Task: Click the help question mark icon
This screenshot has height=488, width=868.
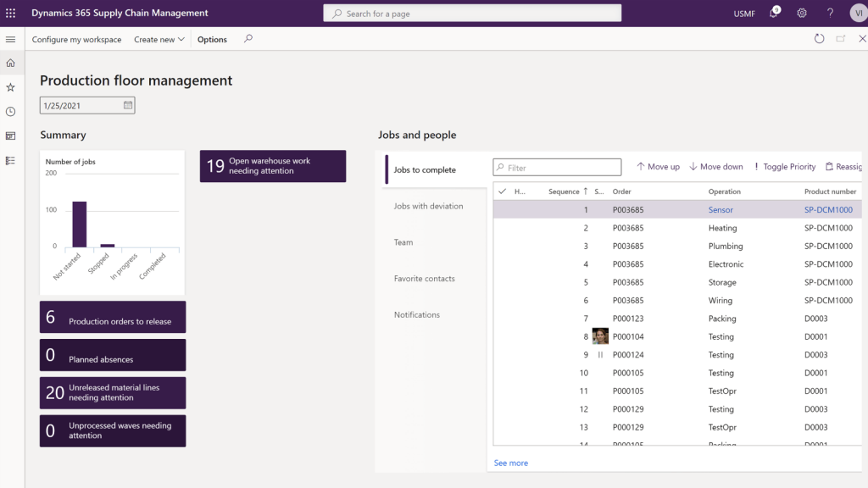Action: (x=830, y=14)
